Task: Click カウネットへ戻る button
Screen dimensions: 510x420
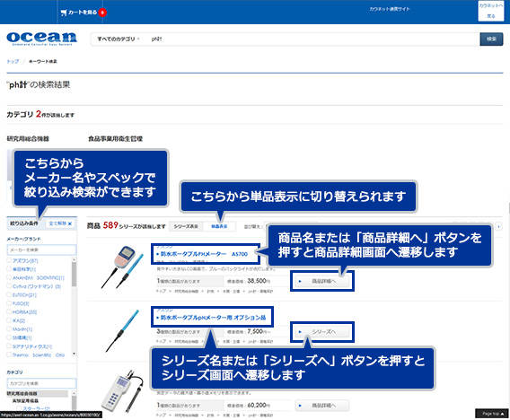Action: pos(490,11)
